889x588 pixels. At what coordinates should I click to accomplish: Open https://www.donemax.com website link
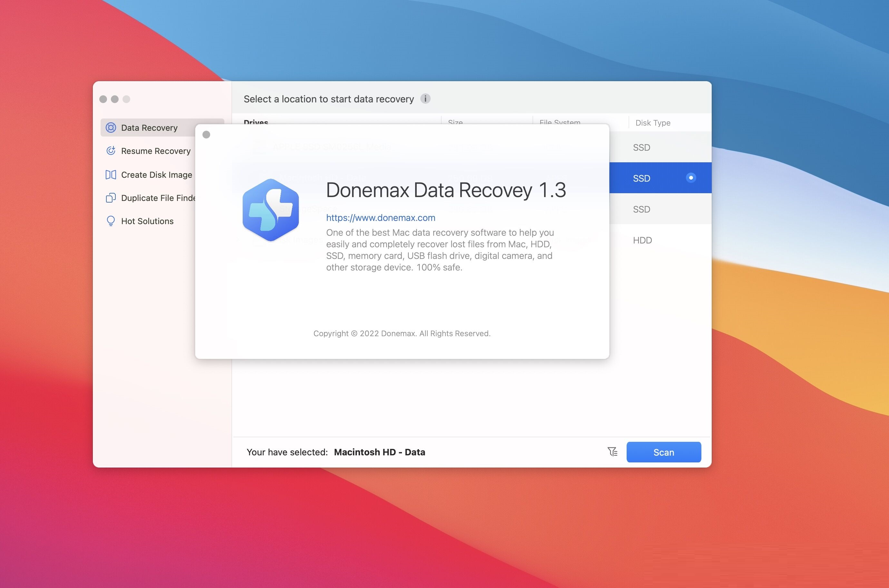click(x=381, y=217)
